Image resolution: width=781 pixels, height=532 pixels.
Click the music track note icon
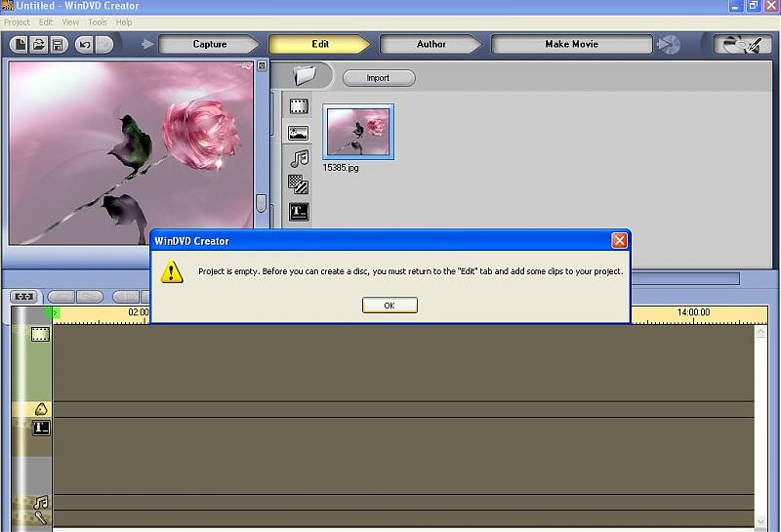coord(41,502)
